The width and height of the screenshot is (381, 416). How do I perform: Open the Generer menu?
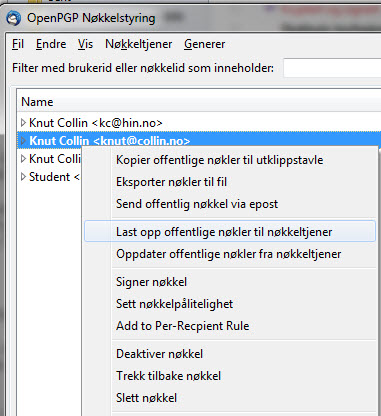(x=204, y=44)
